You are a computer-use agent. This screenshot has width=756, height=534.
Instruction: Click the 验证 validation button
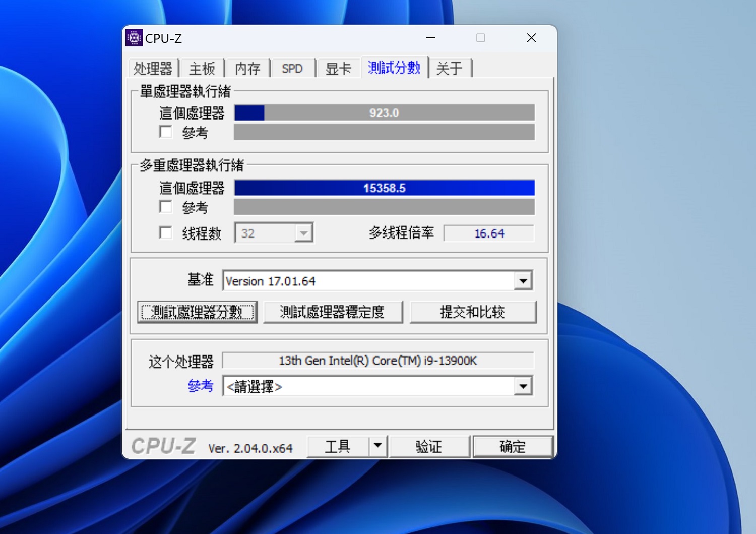tap(429, 446)
